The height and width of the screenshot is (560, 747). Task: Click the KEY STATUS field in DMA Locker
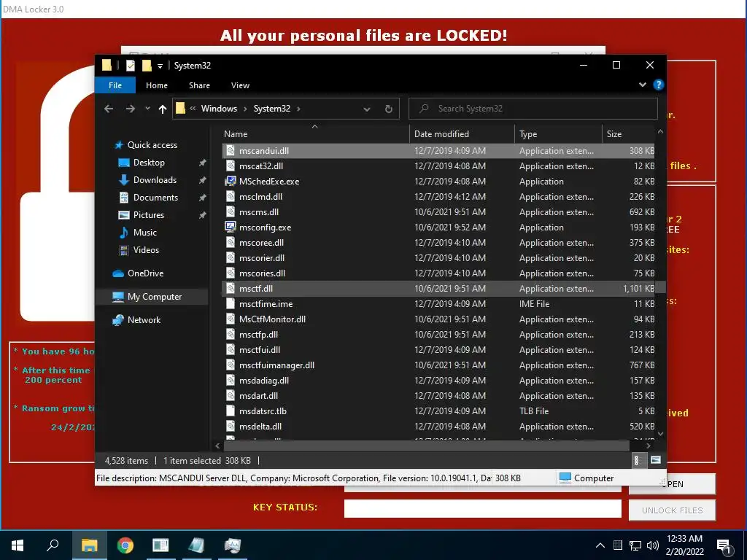(x=483, y=508)
